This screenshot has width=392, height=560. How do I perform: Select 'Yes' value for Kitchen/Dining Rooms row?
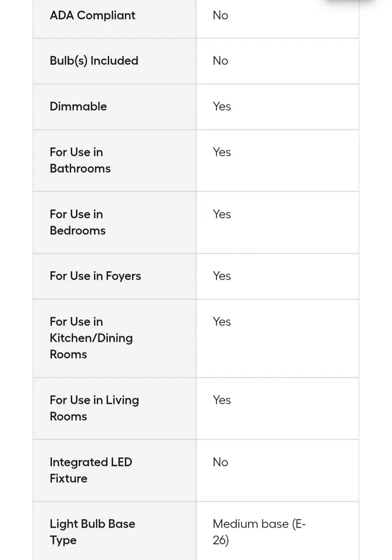[x=222, y=321]
